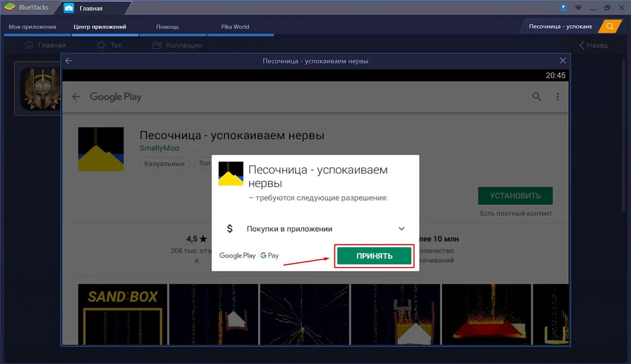Screen dimensions: 631x364
Task: Click the Назад back link
Action: click(x=593, y=45)
